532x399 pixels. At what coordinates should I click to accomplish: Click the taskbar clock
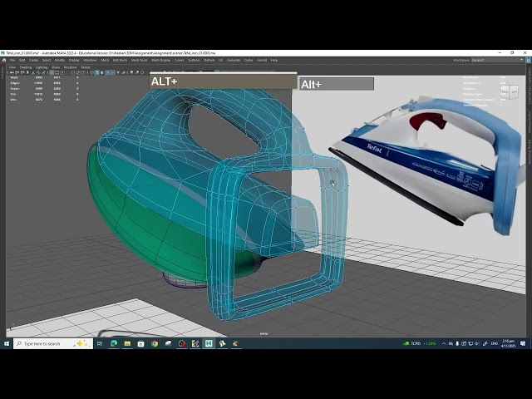508,343
